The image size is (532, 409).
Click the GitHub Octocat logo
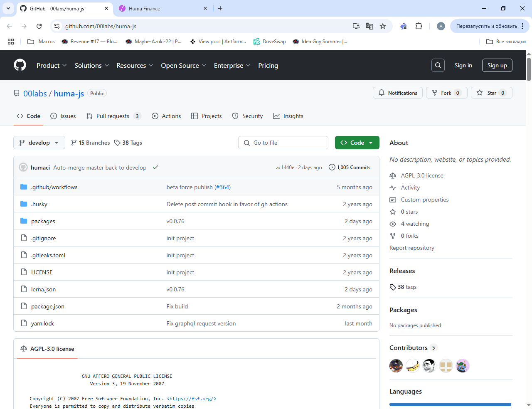[x=20, y=65]
